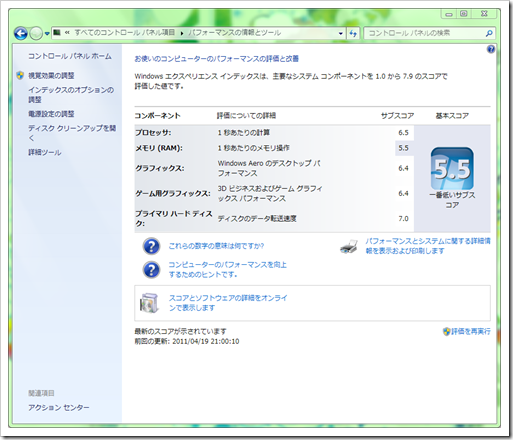Click the 基本スコア column header
This screenshot has height=440, width=513.
(452, 116)
